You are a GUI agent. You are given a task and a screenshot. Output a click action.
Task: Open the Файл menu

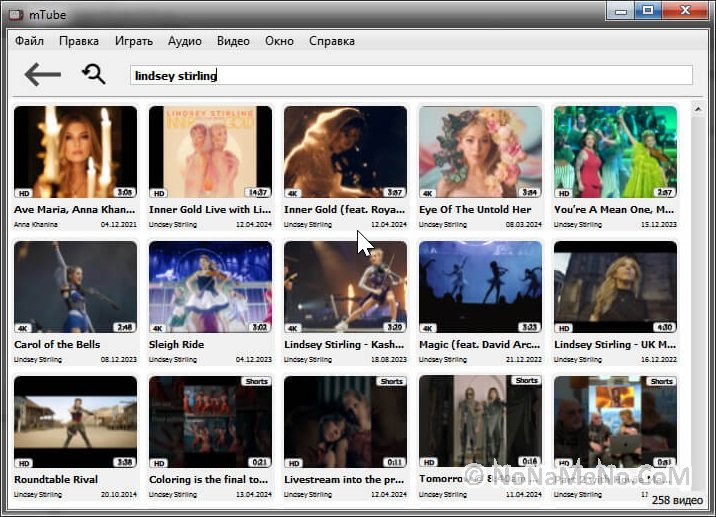[29, 41]
